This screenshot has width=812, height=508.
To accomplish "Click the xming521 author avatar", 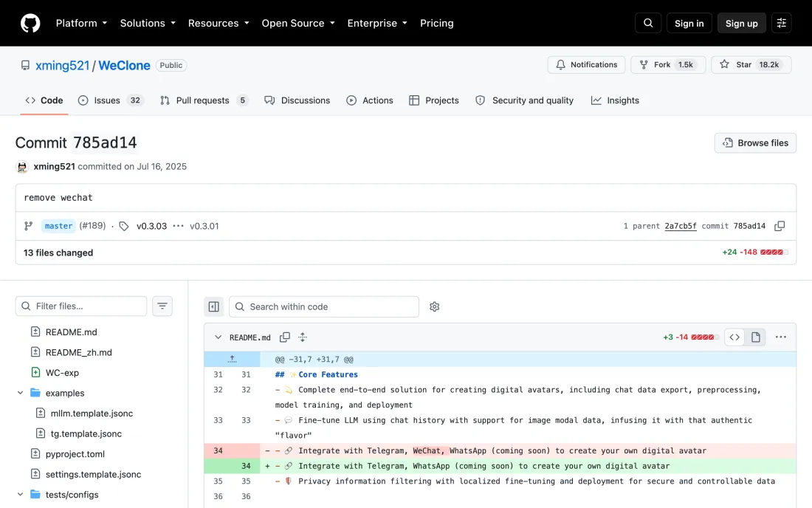I will tap(21, 167).
